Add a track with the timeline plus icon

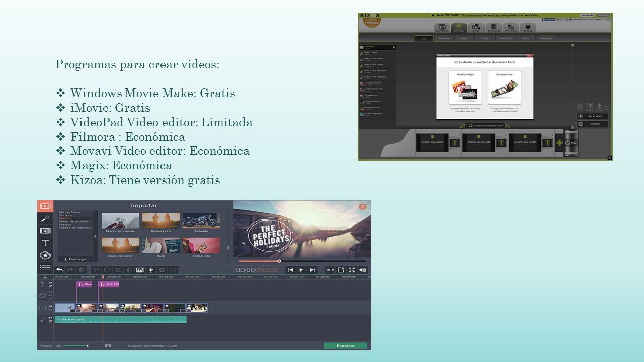tap(45, 277)
